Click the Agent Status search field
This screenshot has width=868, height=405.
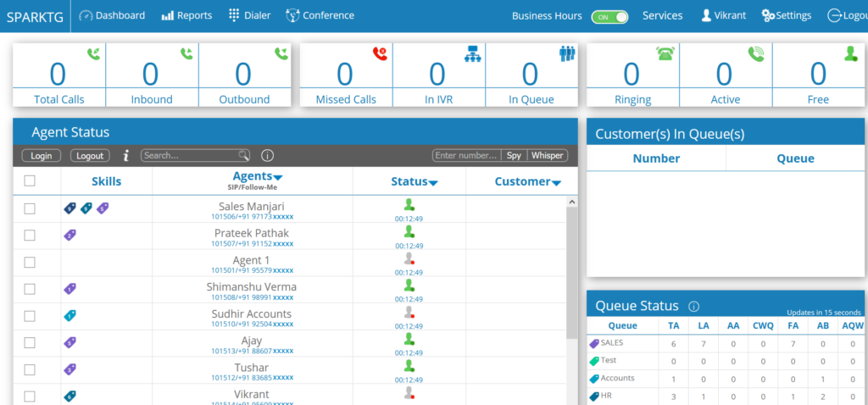click(x=196, y=155)
